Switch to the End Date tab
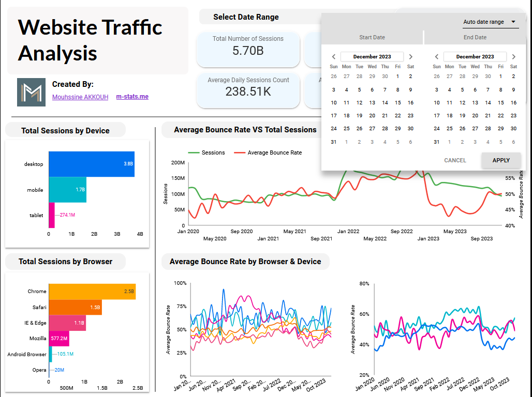This screenshot has width=532, height=397. click(x=475, y=37)
